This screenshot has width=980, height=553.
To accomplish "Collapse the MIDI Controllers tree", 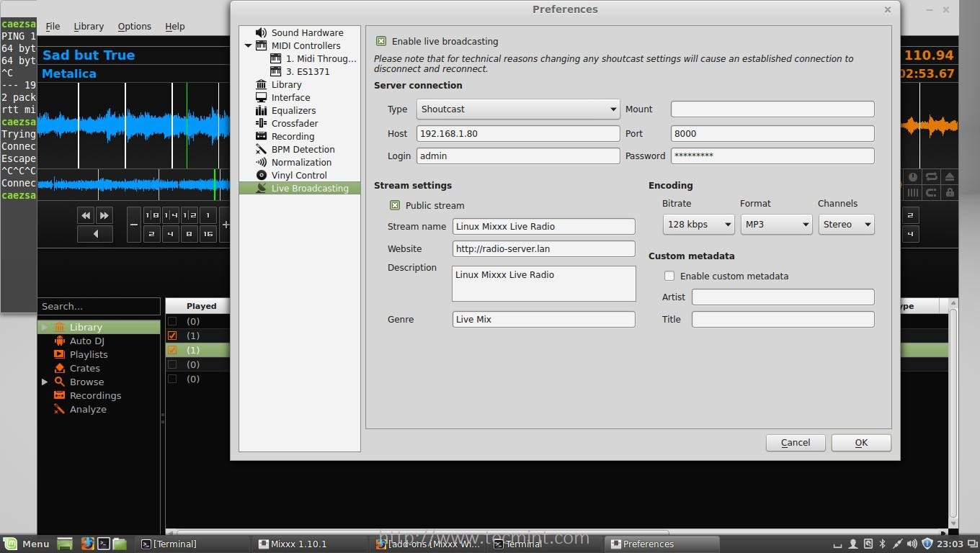I will (x=249, y=45).
